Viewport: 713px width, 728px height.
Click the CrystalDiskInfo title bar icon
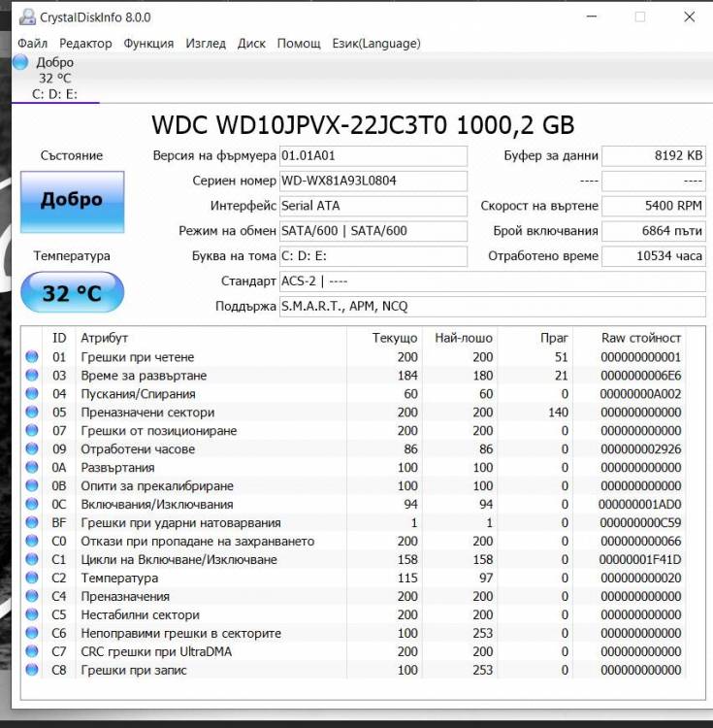[27, 17]
